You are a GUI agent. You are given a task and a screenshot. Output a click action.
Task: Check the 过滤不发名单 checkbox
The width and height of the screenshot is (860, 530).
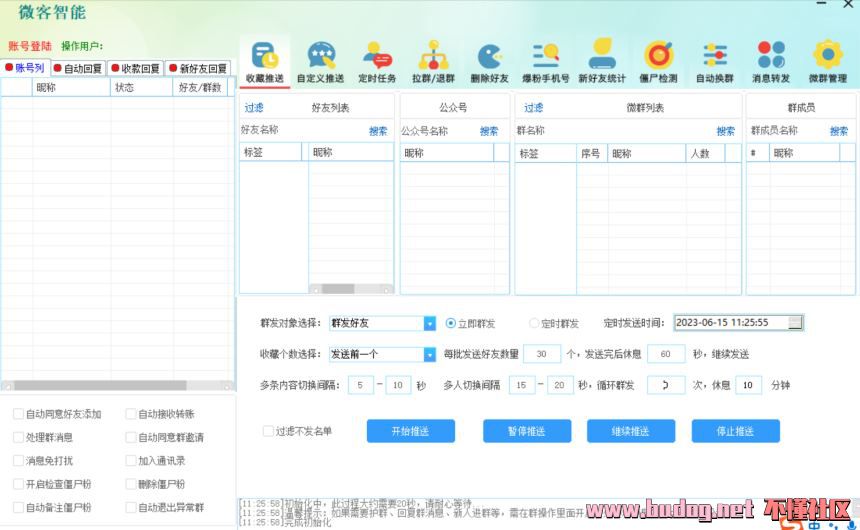click(268, 431)
